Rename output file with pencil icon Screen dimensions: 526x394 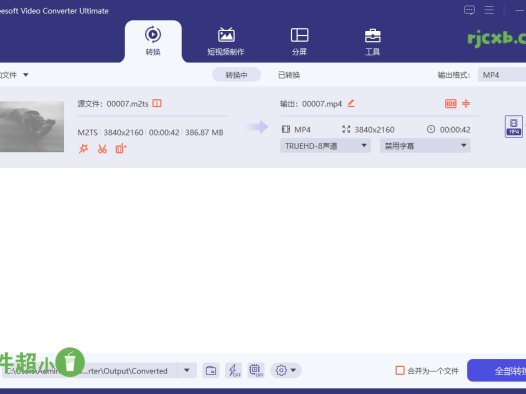click(351, 103)
